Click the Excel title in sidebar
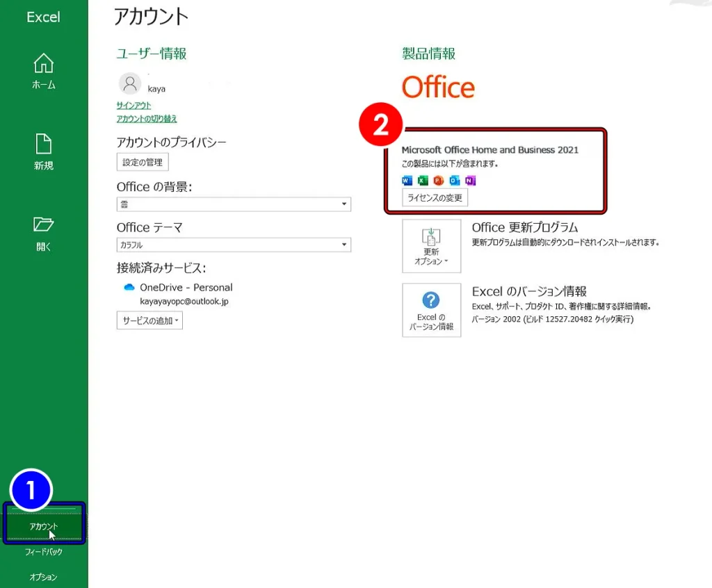The height and width of the screenshot is (588, 712). [x=43, y=17]
